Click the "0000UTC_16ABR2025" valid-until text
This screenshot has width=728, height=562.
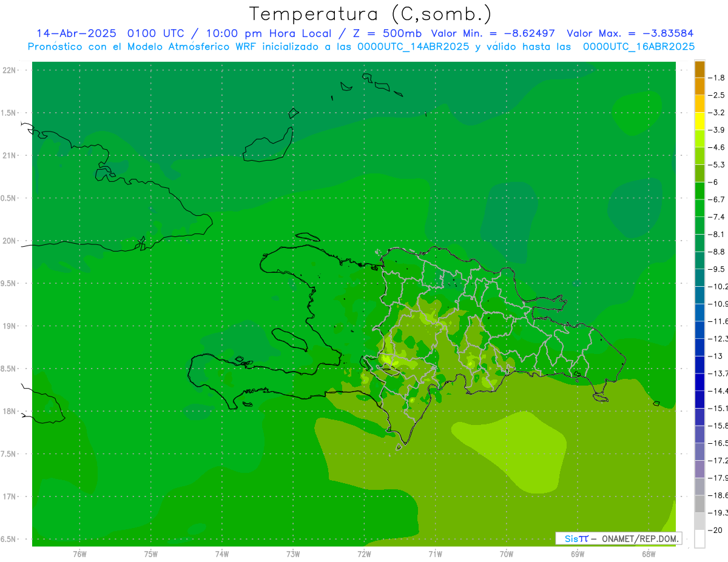pos(639,47)
